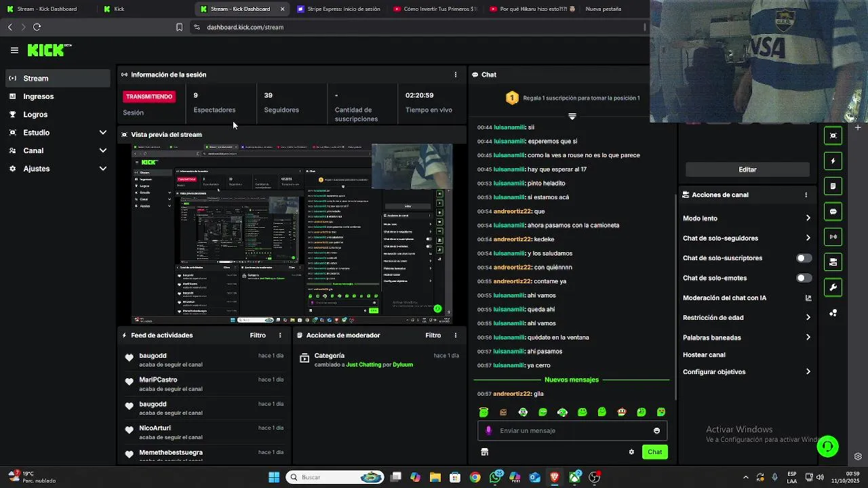Select the first green emote in chat bar
This screenshot has height=488, width=868.
(x=484, y=412)
